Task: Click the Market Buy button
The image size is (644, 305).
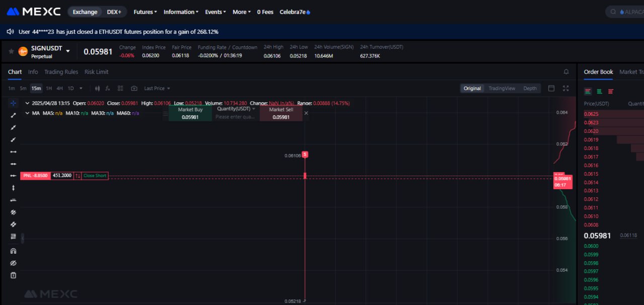Action: click(190, 113)
